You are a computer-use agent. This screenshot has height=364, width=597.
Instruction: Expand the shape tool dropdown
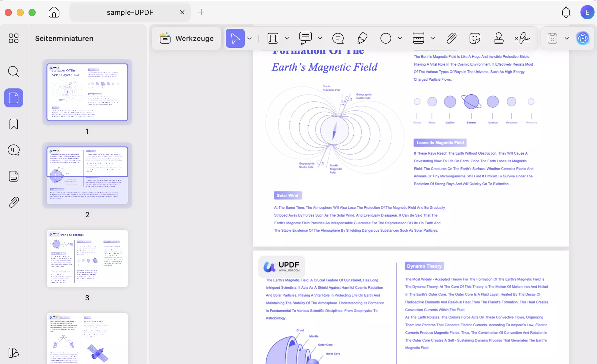(x=400, y=38)
